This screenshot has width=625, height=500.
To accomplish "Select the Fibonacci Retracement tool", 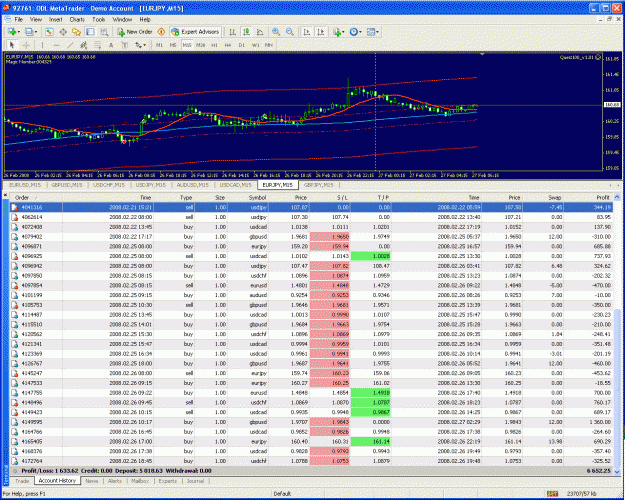I will click(97, 45).
